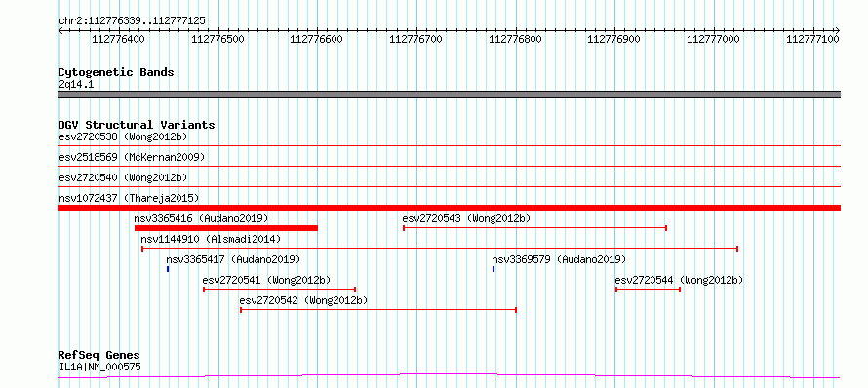Screen dimensions: 868x388
Task: Click the esv2720542 (Wong2012b) variant line
Action: pyautogui.click(x=378, y=310)
